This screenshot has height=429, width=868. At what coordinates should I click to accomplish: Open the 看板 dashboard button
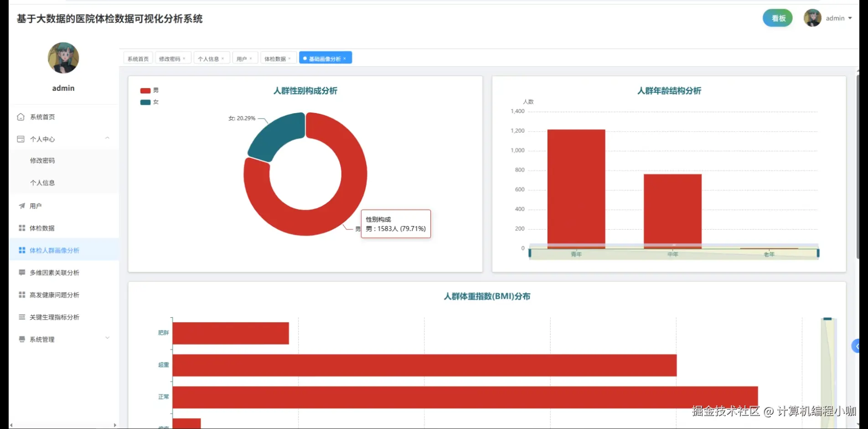click(x=778, y=18)
